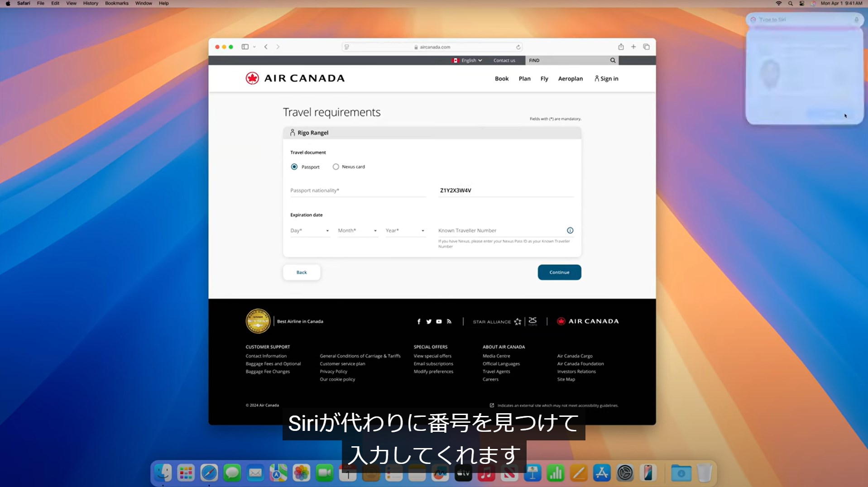This screenshot has height=487, width=868.
Task: Open Spotlight search in the menu bar
Action: pyautogui.click(x=790, y=3)
